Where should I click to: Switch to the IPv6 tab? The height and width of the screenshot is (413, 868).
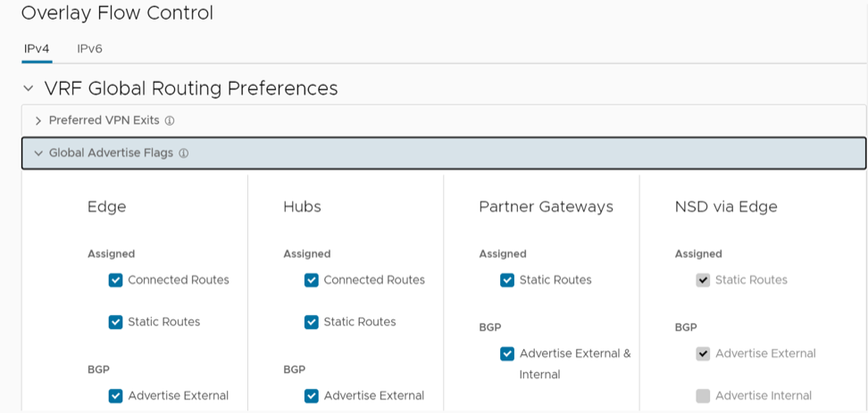89,49
